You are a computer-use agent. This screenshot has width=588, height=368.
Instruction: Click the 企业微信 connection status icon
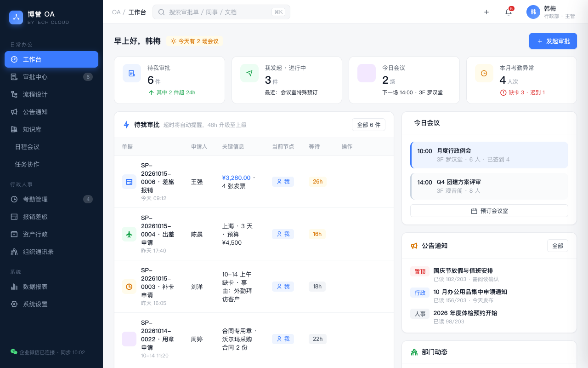(x=14, y=352)
